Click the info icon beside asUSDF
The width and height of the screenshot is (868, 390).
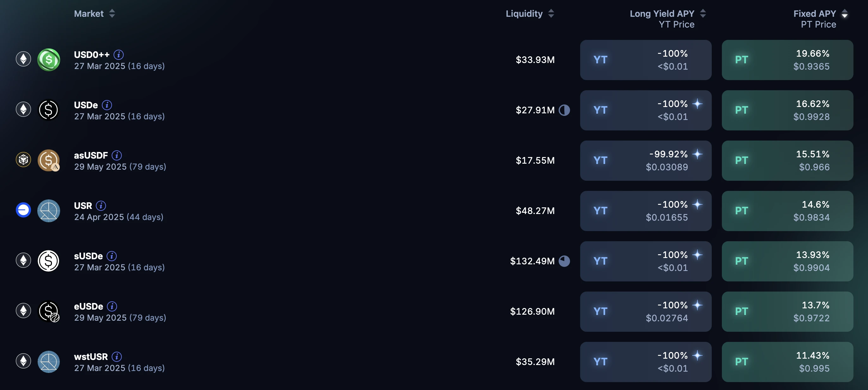coord(117,155)
